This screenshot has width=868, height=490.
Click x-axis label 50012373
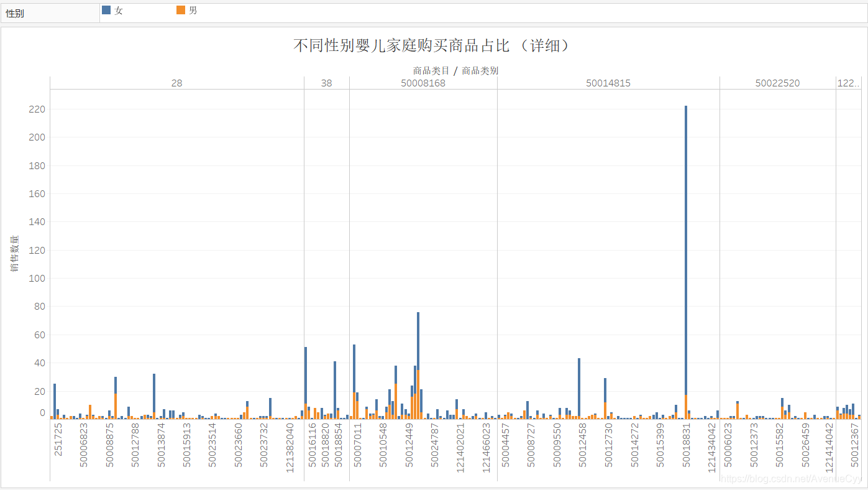754,445
